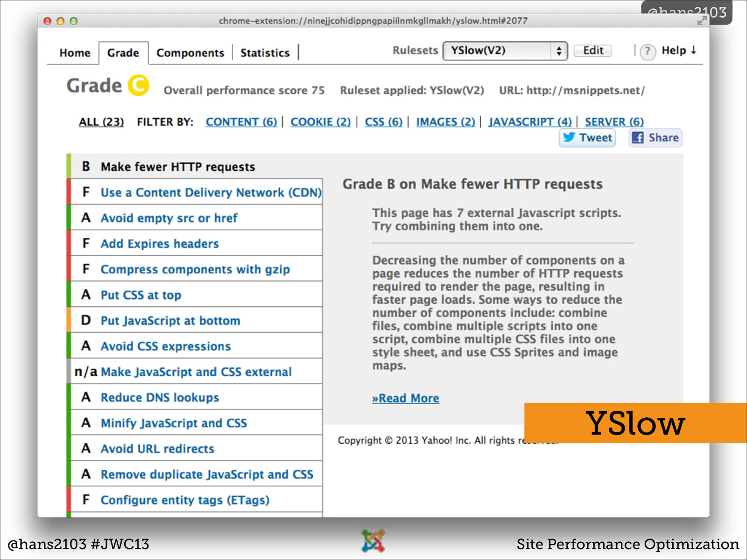The image size is (747, 560).
Task: Select Configure entity tags (ETags) rule
Action: pyautogui.click(x=195, y=500)
